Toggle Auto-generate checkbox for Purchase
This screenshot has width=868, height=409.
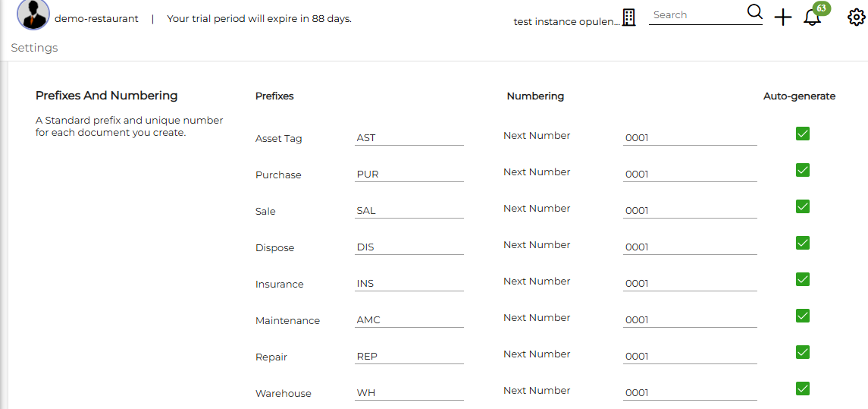(x=802, y=170)
